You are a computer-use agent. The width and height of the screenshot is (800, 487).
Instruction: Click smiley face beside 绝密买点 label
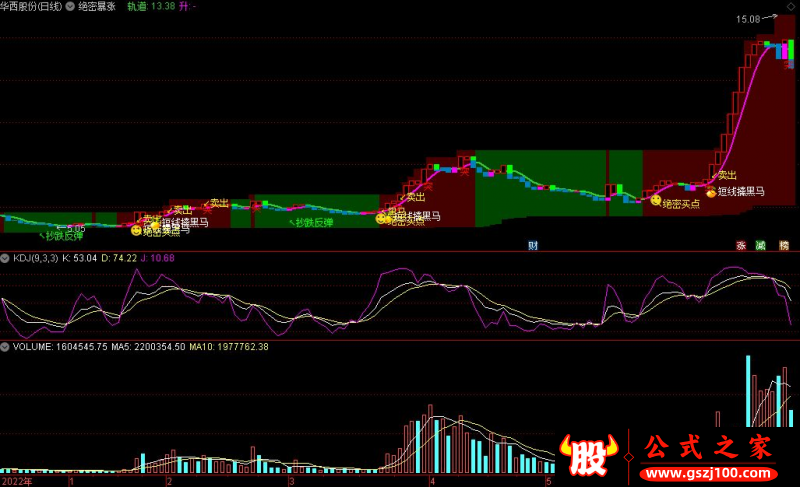tap(656, 201)
